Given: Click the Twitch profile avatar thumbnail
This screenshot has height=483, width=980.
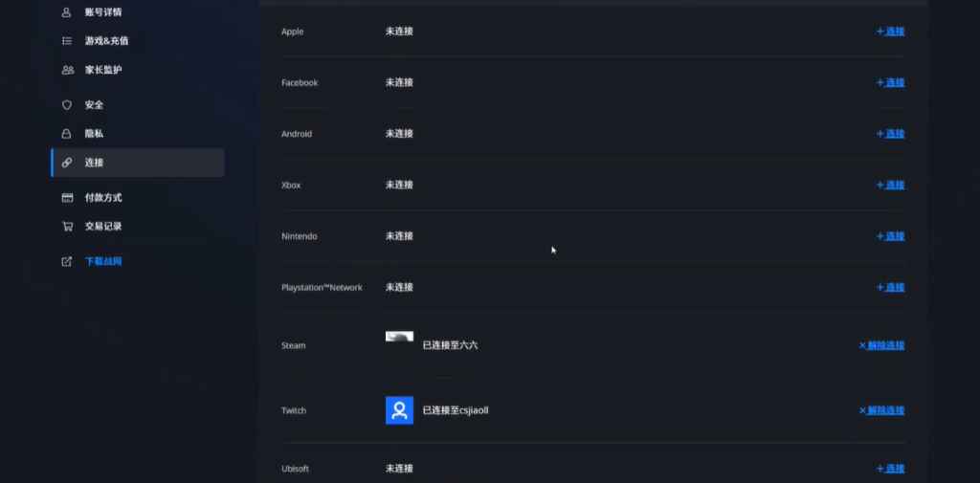Looking at the screenshot, I should (399, 410).
